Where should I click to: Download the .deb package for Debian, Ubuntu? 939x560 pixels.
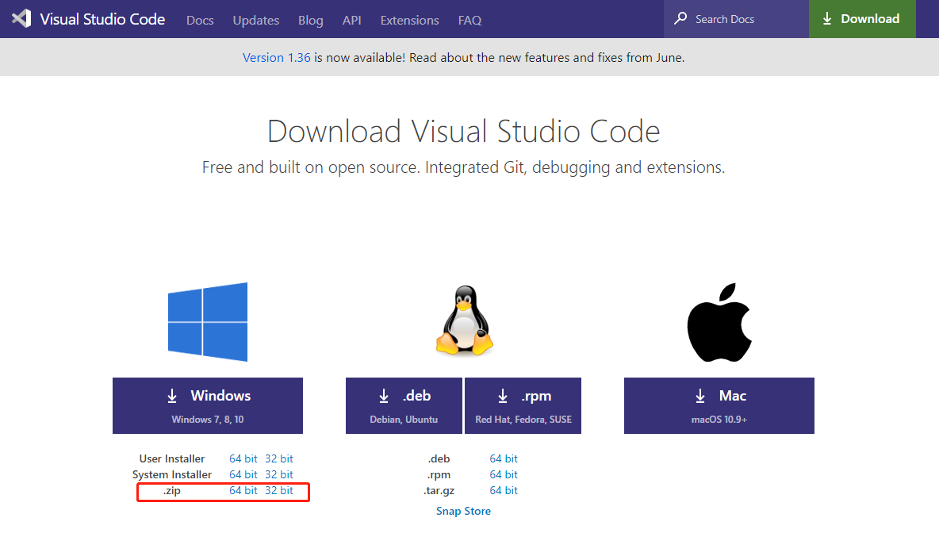tap(404, 405)
